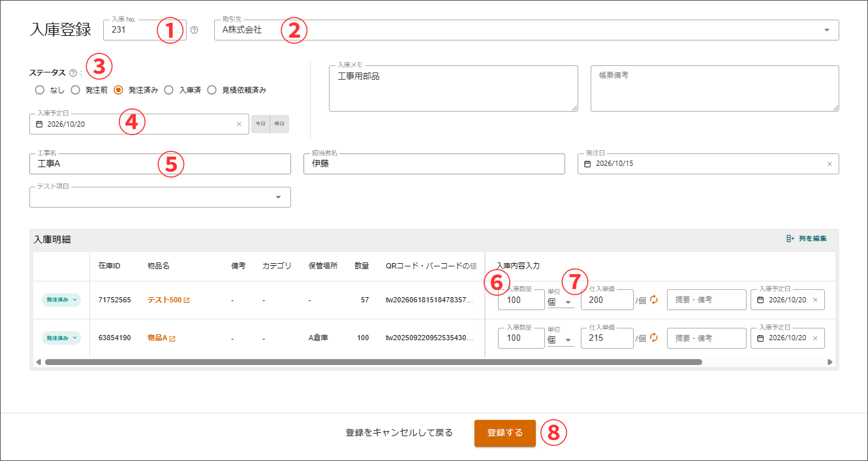This screenshot has width=868, height=461.
Task: Open the 発注済み status chip for テスト500 row
Action: tap(61, 300)
